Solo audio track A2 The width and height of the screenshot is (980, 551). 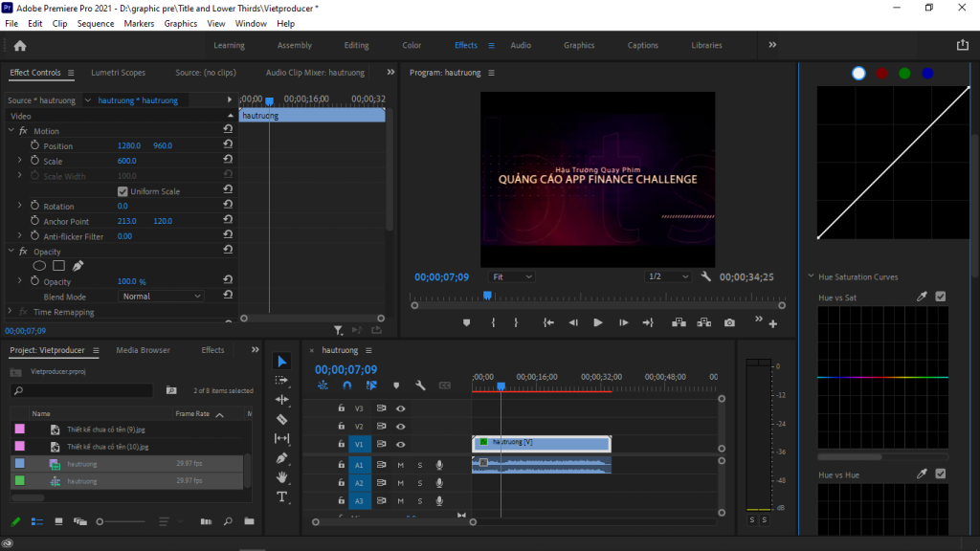coord(419,482)
